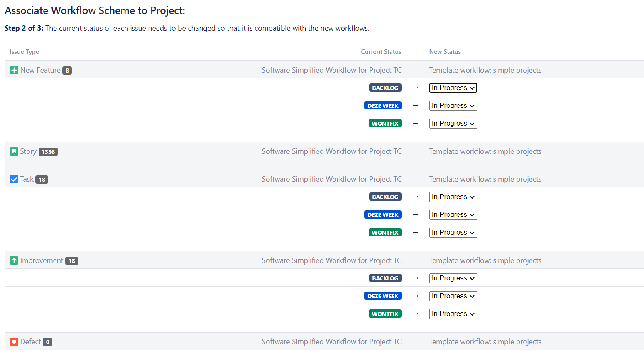Viewport: 644px width, 355px height.
Task: Expand Task DEZE WEEK new status dropdown
Action: [x=453, y=215]
